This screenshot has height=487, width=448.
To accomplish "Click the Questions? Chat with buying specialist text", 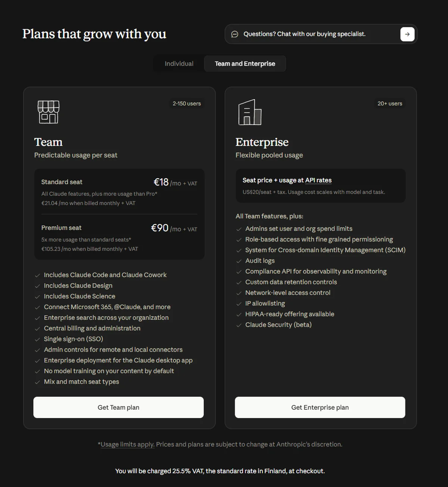I will (304, 34).
